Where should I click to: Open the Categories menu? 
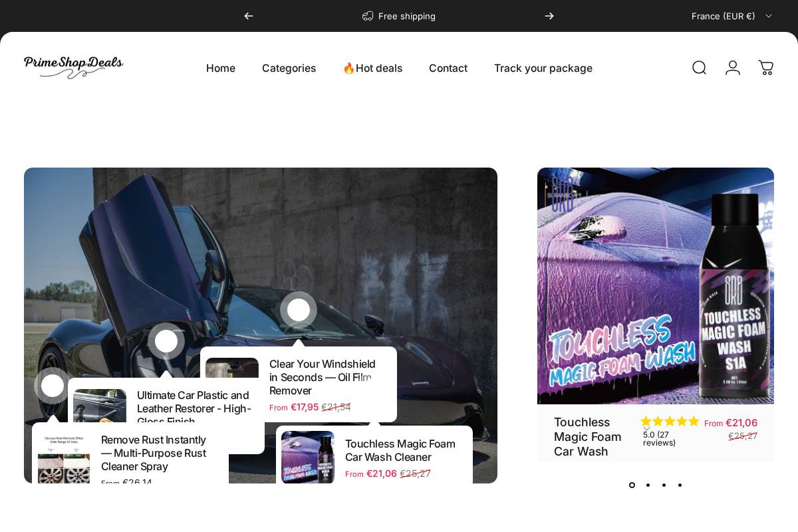pyautogui.click(x=289, y=68)
